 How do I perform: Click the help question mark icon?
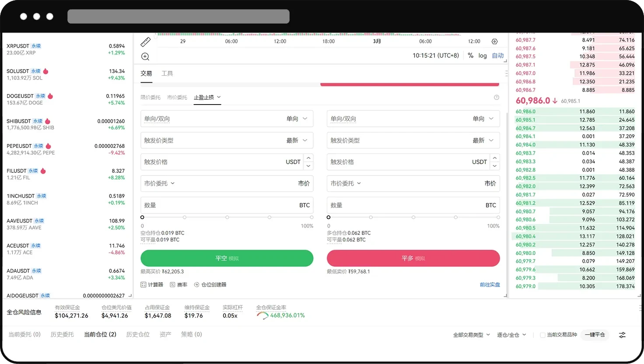pos(497,97)
